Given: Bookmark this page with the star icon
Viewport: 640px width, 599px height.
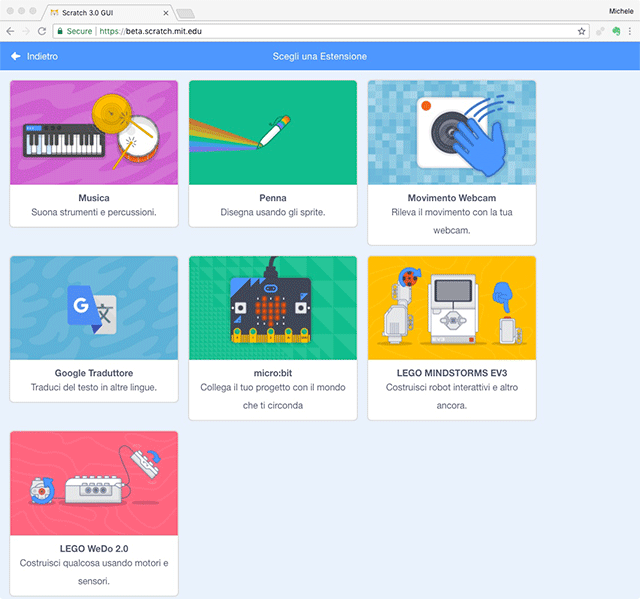Looking at the screenshot, I should [582, 32].
